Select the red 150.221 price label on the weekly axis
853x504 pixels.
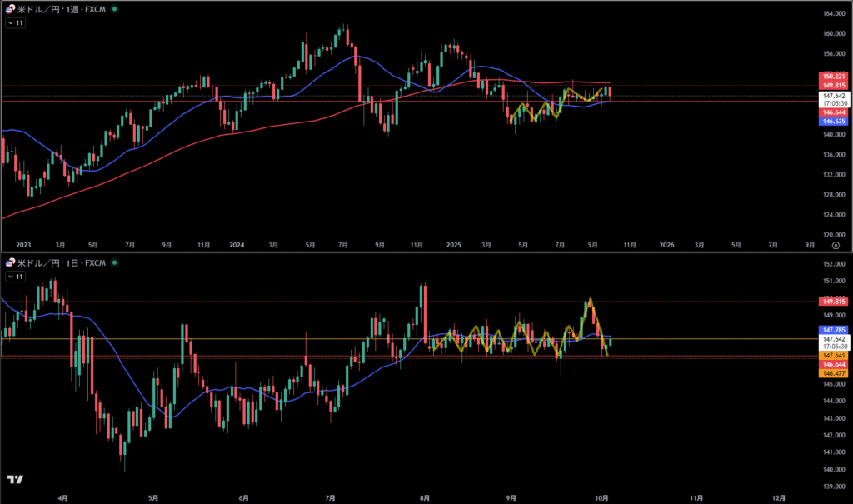(835, 76)
